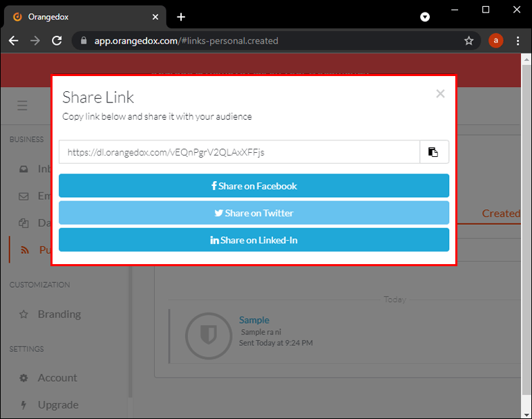
Task: Reload the Orangedox page
Action: (57, 41)
